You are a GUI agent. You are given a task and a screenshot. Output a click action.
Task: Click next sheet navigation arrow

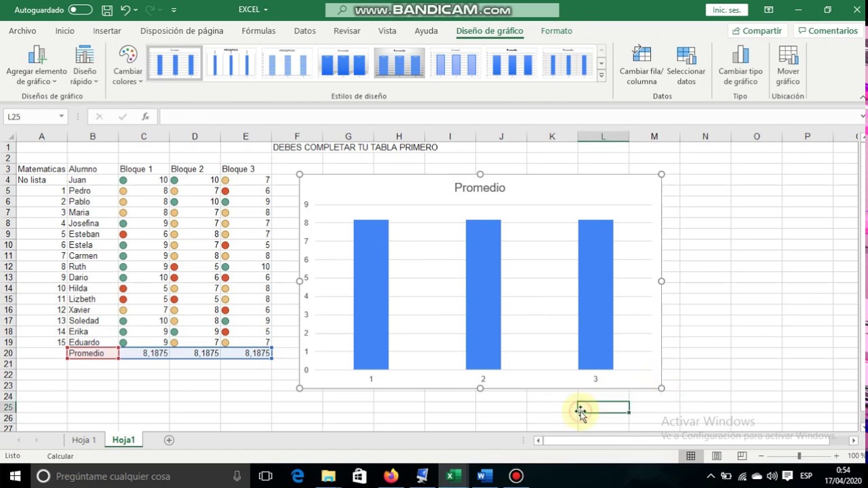click(36, 440)
